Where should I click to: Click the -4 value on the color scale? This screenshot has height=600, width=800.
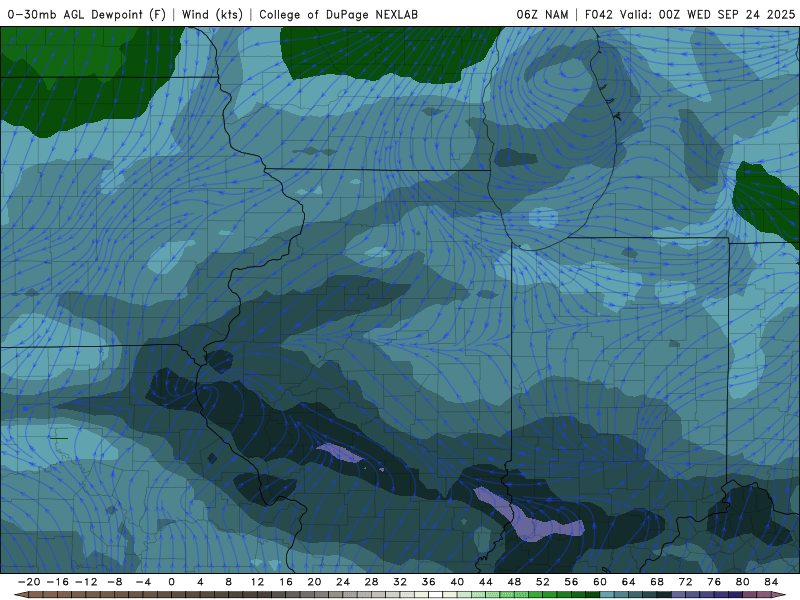[143, 582]
